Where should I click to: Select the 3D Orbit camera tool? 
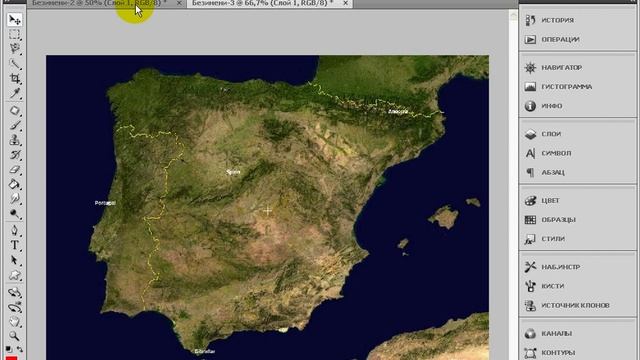15,307
